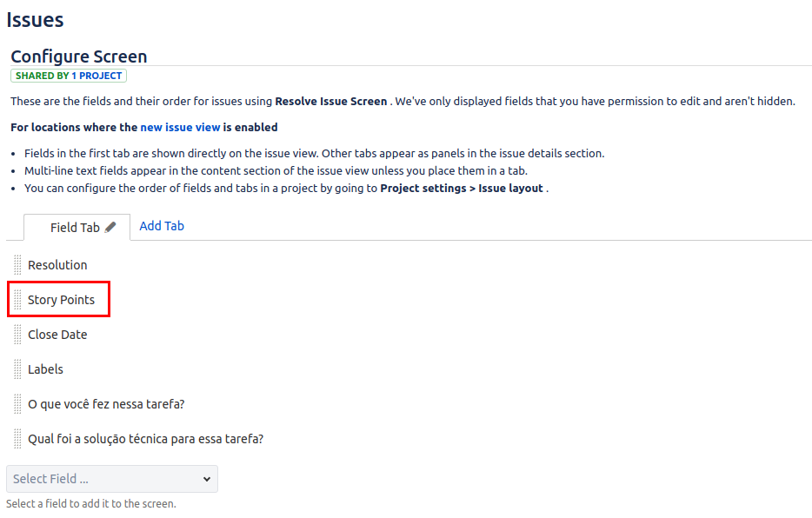This screenshot has height=518, width=812.
Task: Click the drag handle beside Story Points
Action: [x=17, y=300]
